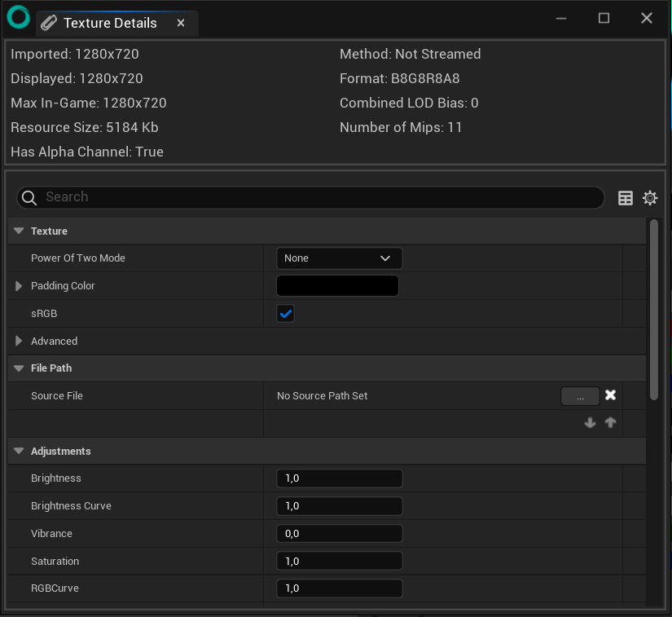Collapse the Adjustments category
The width and height of the screenshot is (672, 617).
coord(20,452)
